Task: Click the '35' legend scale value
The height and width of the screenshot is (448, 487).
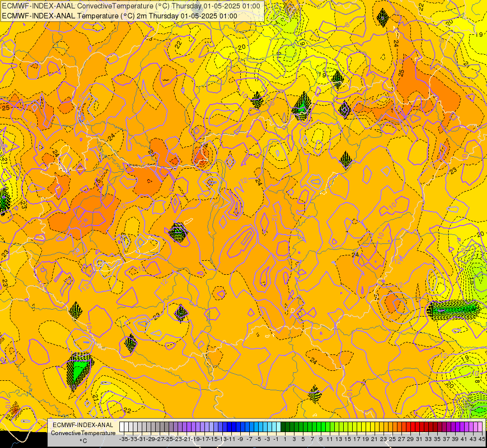Action: point(437,440)
